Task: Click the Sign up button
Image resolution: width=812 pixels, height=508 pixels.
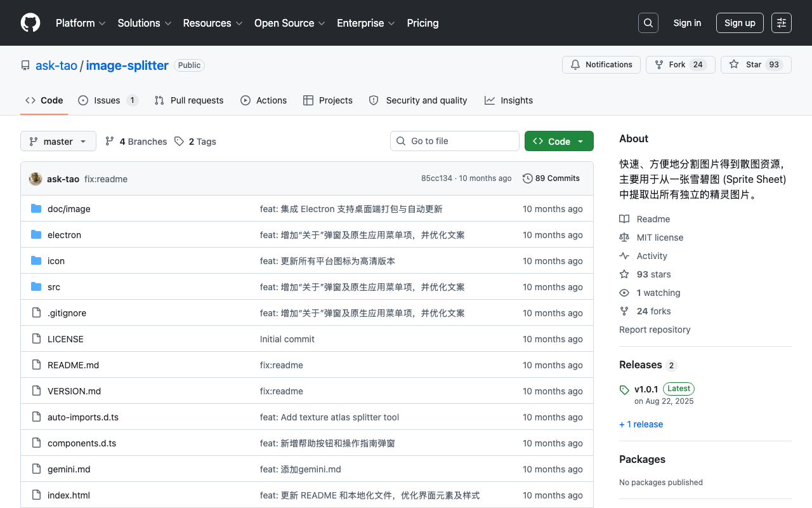Action: click(x=740, y=23)
